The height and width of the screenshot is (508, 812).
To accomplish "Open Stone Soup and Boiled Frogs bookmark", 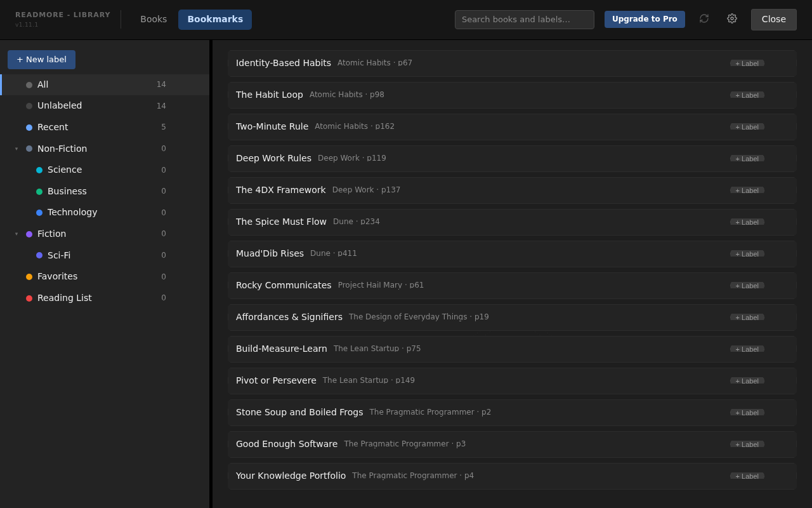I will [512, 413].
